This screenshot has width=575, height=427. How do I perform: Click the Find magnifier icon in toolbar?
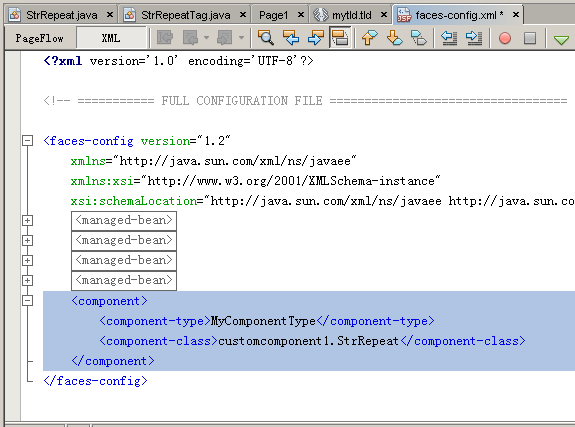265,38
